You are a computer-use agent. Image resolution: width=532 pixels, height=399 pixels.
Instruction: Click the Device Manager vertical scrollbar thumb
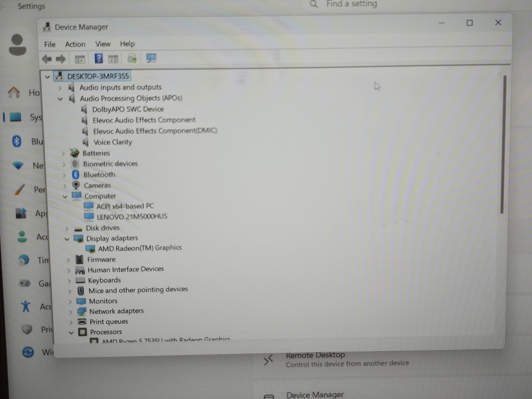[x=503, y=144]
